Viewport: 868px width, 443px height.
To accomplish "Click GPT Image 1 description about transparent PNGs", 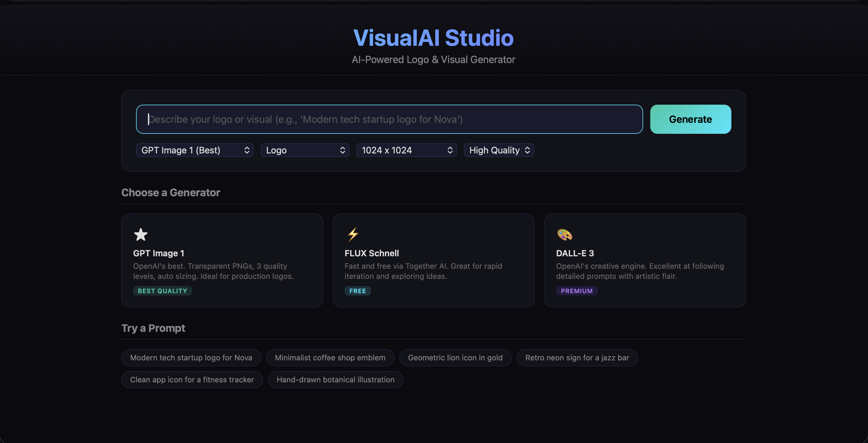I will tap(213, 271).
